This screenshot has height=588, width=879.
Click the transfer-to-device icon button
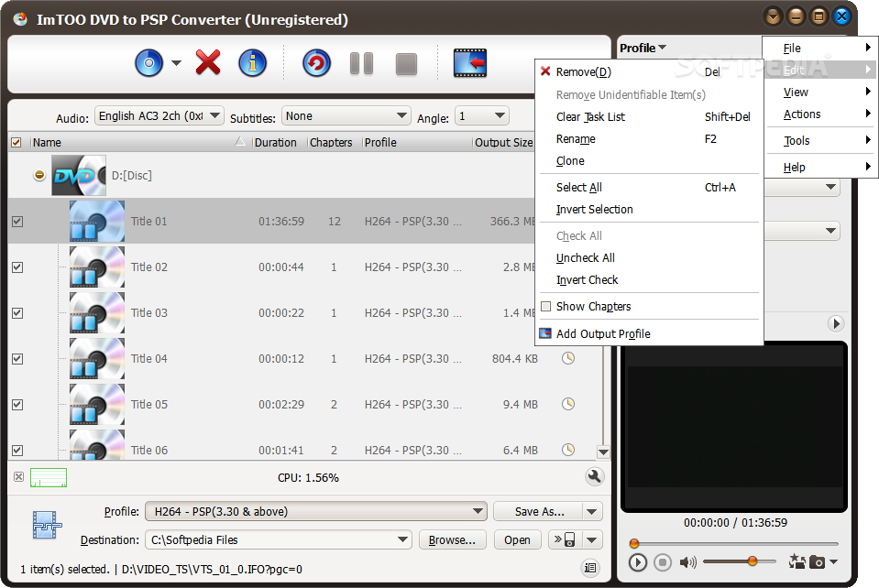pyautogui.click(x=565, y=539)
